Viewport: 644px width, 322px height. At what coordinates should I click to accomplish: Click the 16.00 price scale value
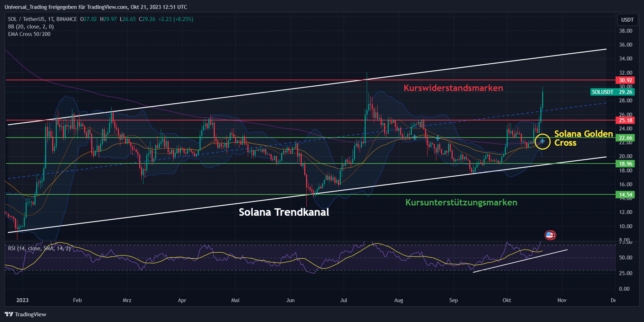[626, 184]
